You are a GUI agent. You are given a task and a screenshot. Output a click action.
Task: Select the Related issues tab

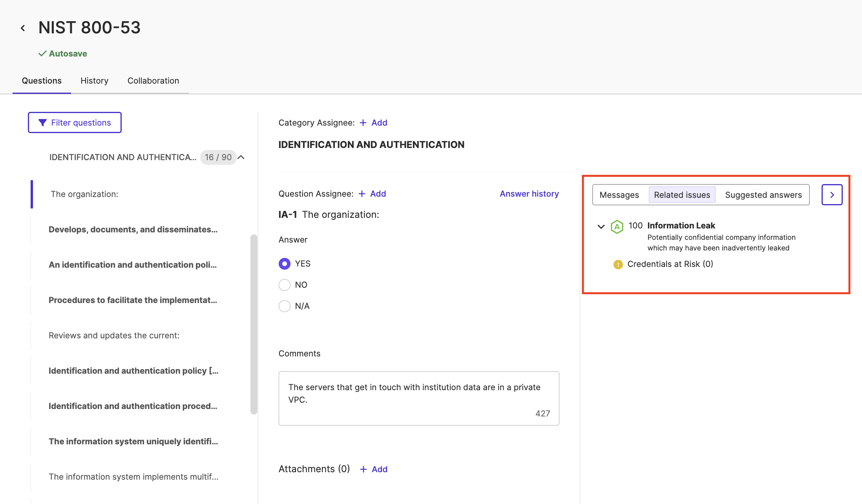[682, 195]
